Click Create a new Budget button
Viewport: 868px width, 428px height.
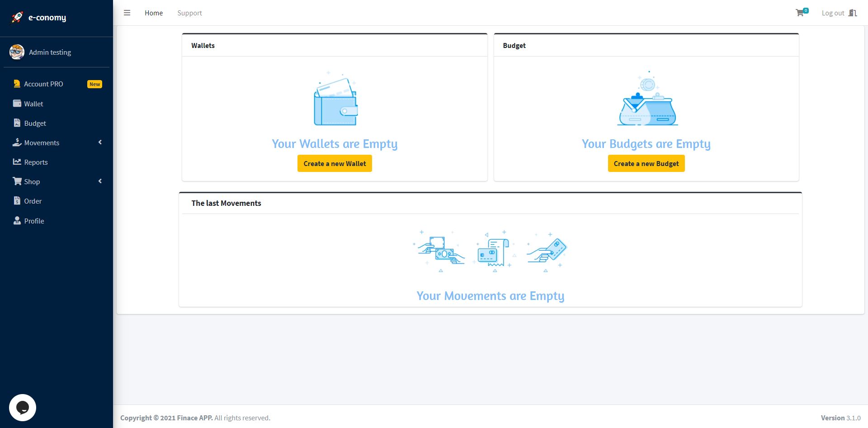tap(646, 163)
